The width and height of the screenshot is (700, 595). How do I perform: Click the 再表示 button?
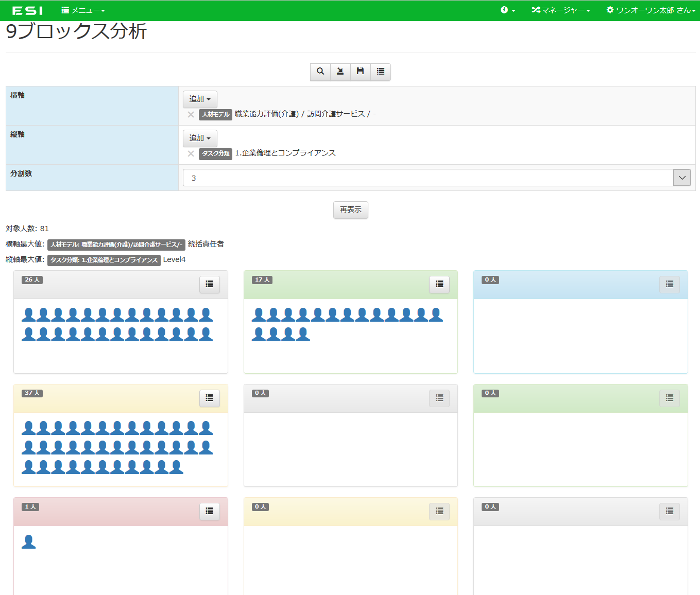tap(351, 209)
